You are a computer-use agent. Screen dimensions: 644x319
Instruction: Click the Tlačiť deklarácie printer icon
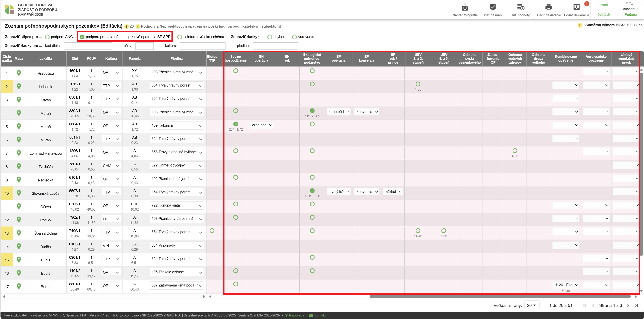coord(548,7)
